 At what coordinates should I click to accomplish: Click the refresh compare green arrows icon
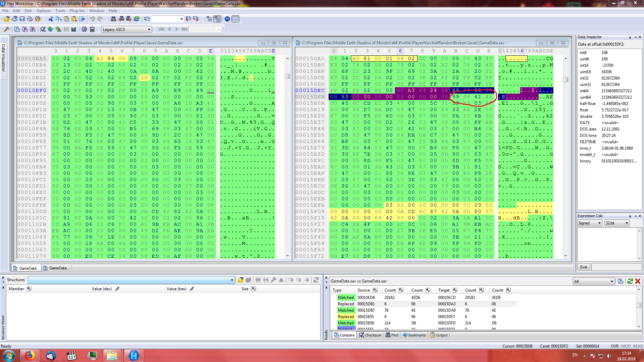click(x=630, y=281)
